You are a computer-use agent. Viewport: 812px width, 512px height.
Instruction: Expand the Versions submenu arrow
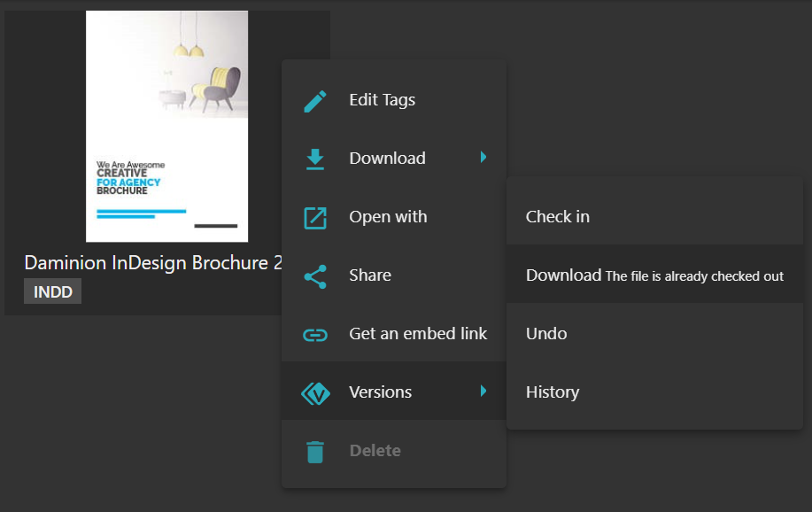[483, 392]
